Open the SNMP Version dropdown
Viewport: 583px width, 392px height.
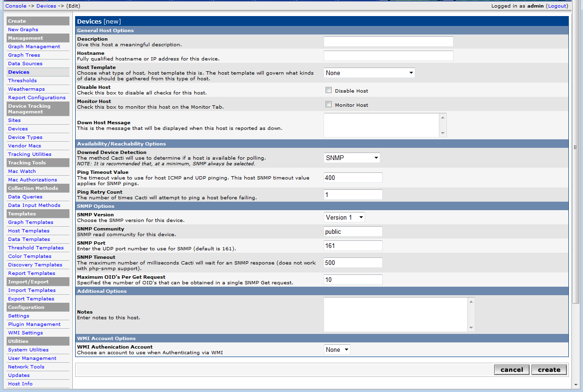pos(344,217)
